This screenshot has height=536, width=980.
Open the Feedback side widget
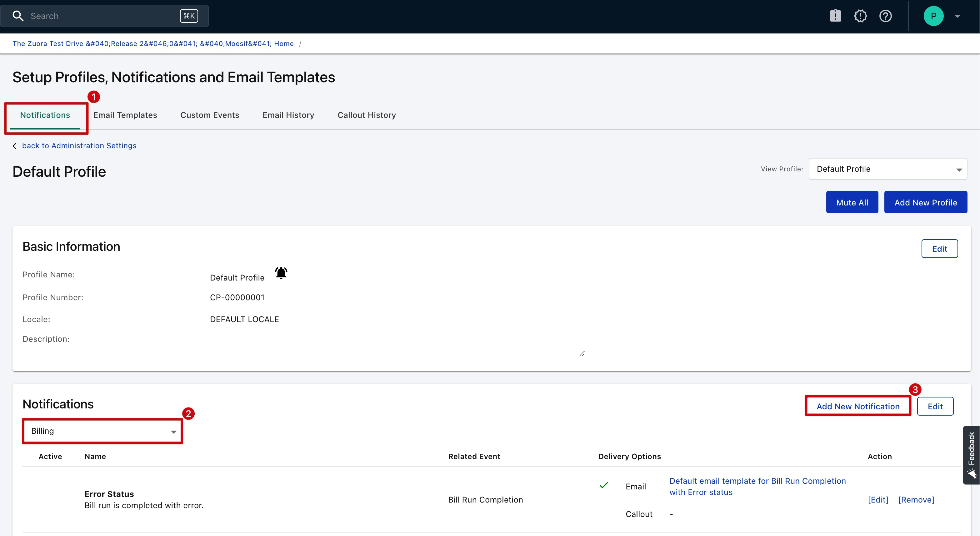coord(971,454)
